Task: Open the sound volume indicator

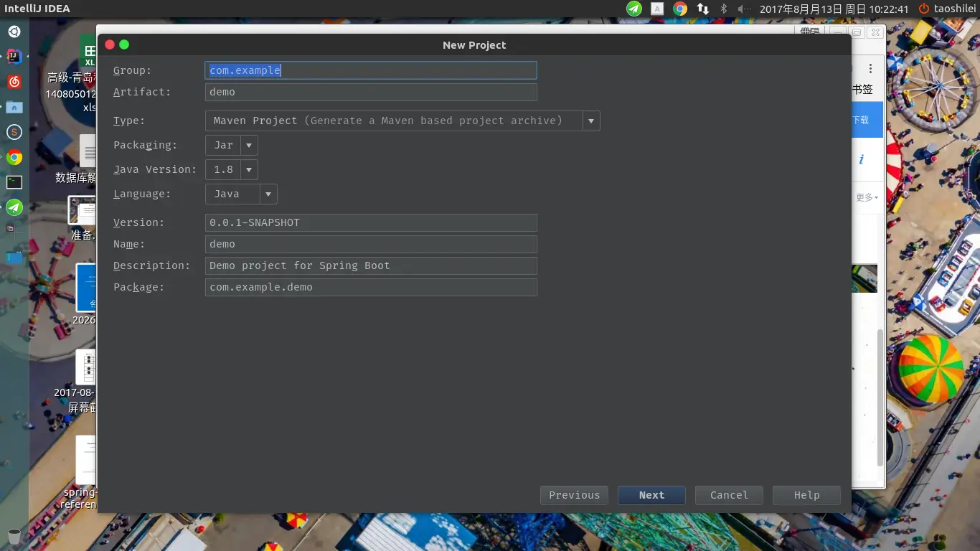Action: click(x=745, y=9)
